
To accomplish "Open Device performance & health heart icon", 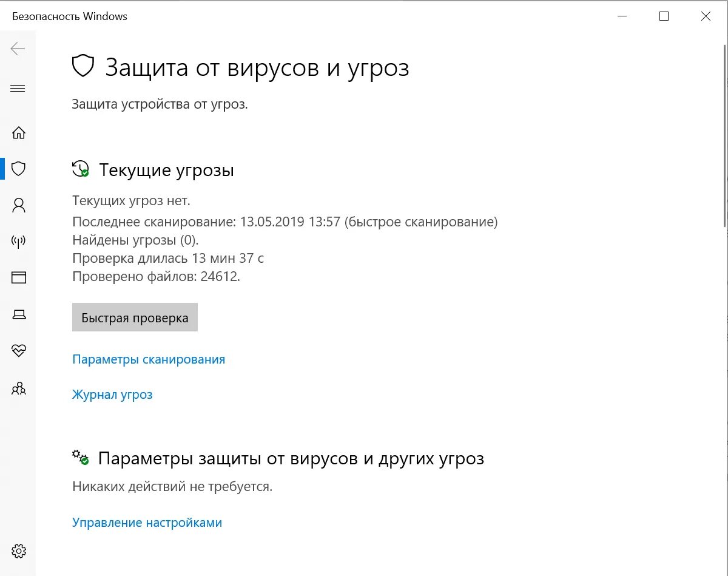I will coord(19,351).
